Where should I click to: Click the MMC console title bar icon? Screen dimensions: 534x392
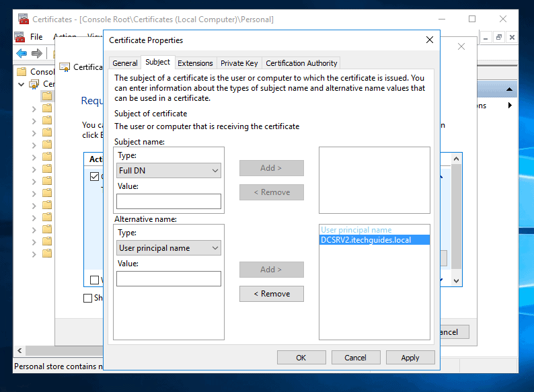[24, 19]
